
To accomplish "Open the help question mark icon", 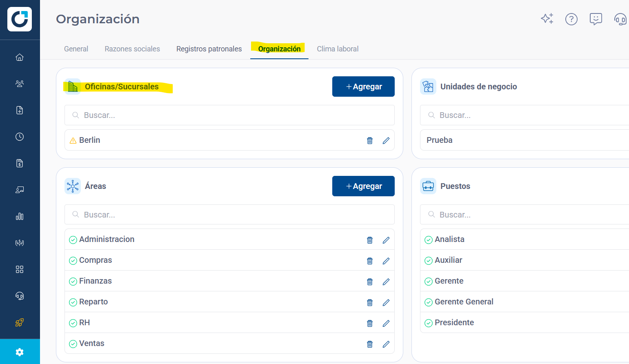I will 571,19.
